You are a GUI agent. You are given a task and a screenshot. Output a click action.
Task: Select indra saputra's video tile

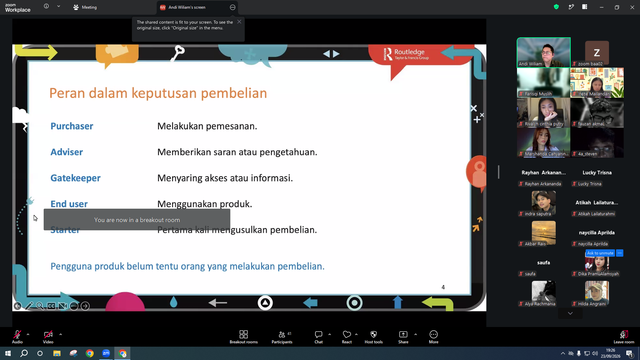click(x=544, y=202)
